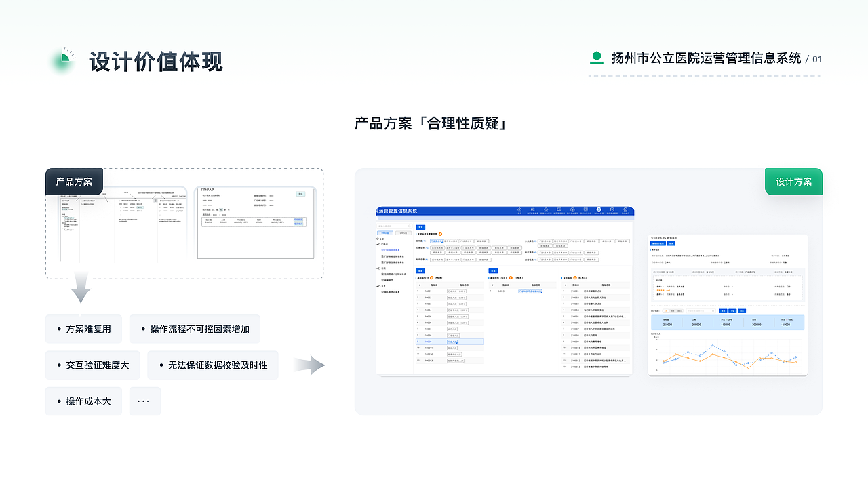868x488 pixels.
Task: Click the document icon beside 门诊挂号信息表
Action: click(382, 251)
